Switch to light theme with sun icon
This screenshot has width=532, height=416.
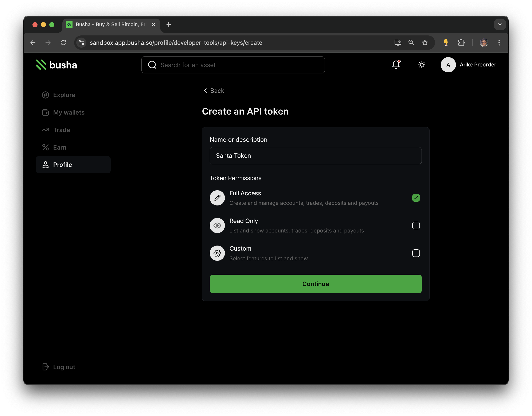point(422,65)
